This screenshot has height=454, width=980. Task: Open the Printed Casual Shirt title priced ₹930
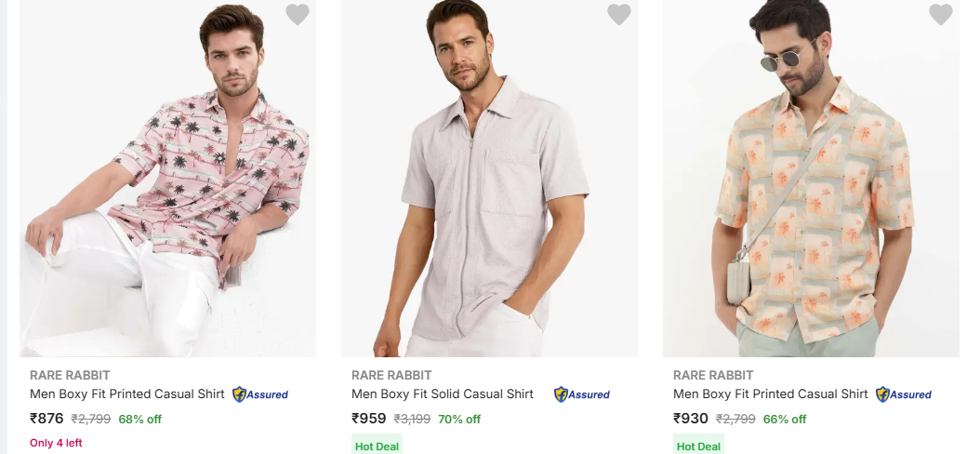pos(771,394)
